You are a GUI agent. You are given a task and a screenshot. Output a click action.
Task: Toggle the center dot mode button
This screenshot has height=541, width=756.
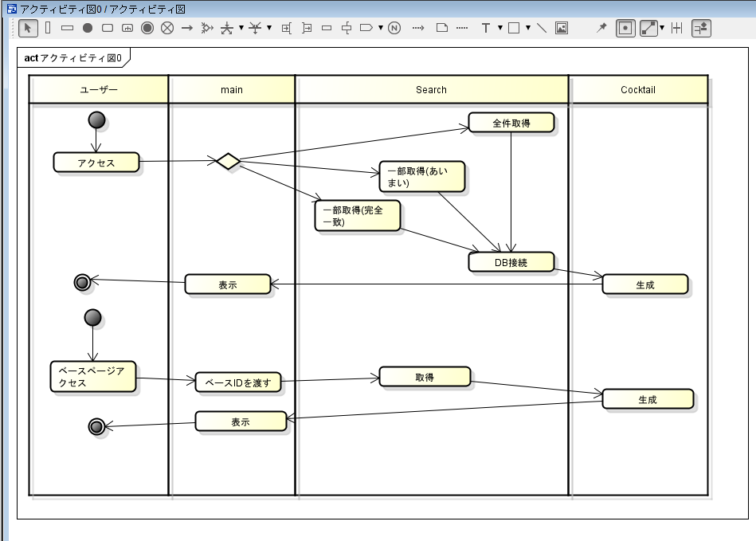(626, 28)
